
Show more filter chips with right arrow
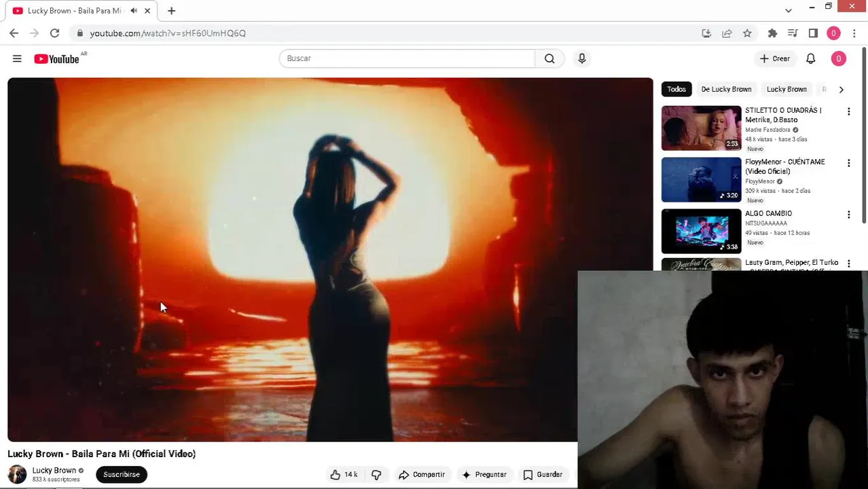point(841,89)
